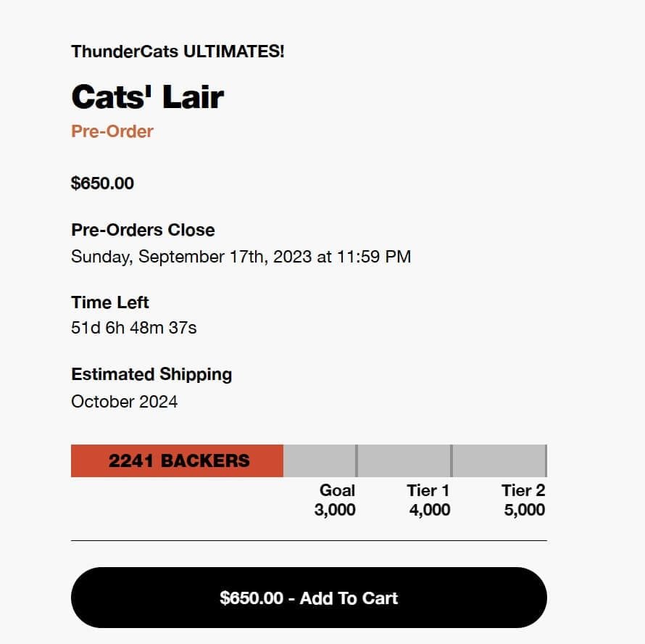Select the Cats' Lair product title
This screenshot has height=644, width=645.
pyautogui.click(x=147, y=95)
